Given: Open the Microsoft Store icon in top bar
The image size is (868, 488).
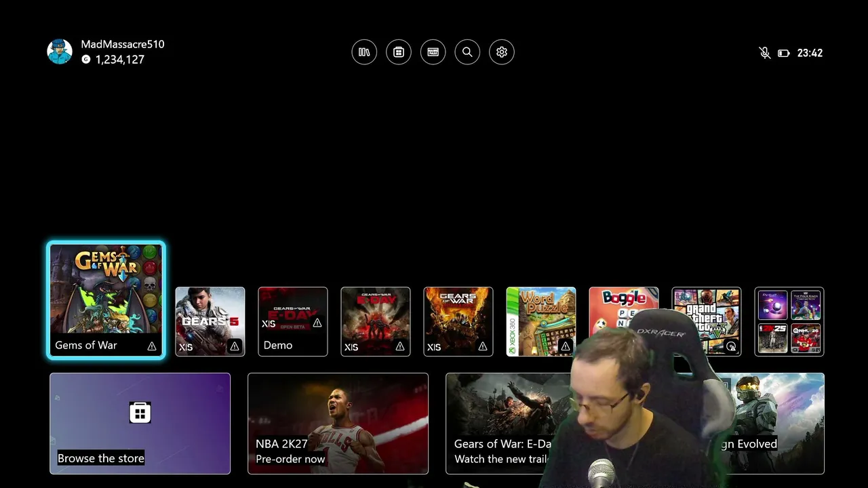Looking at the screenshot, I should (x=399, y=52).
